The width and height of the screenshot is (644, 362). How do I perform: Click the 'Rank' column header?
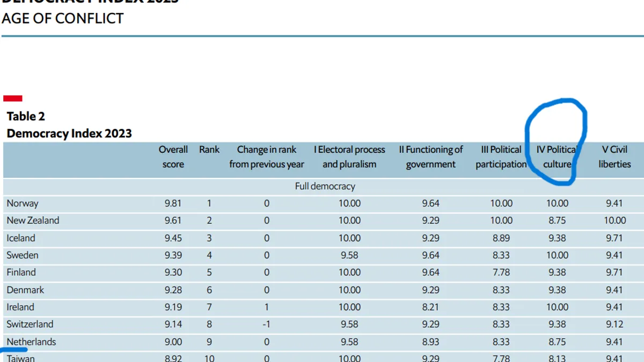[x=209, y=150]
